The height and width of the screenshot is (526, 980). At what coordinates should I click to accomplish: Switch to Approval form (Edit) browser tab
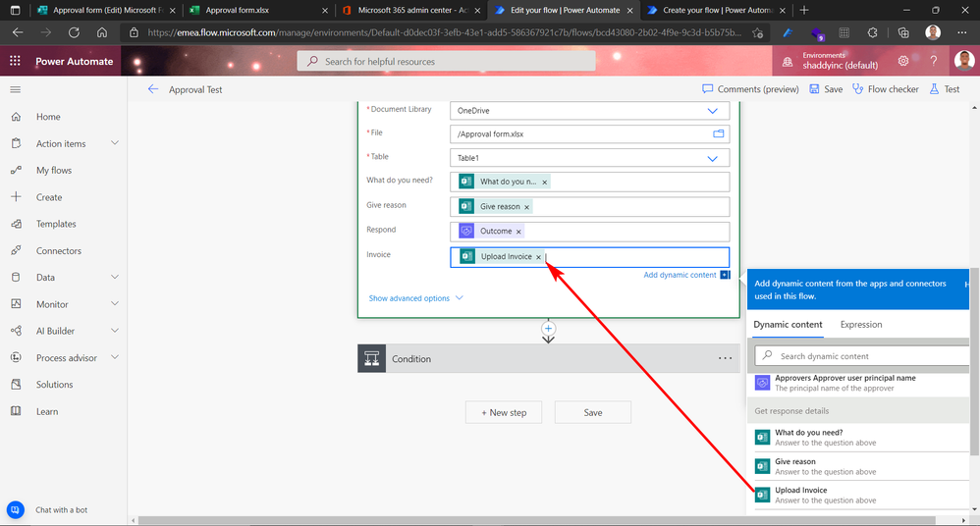[x=106, y=10]
